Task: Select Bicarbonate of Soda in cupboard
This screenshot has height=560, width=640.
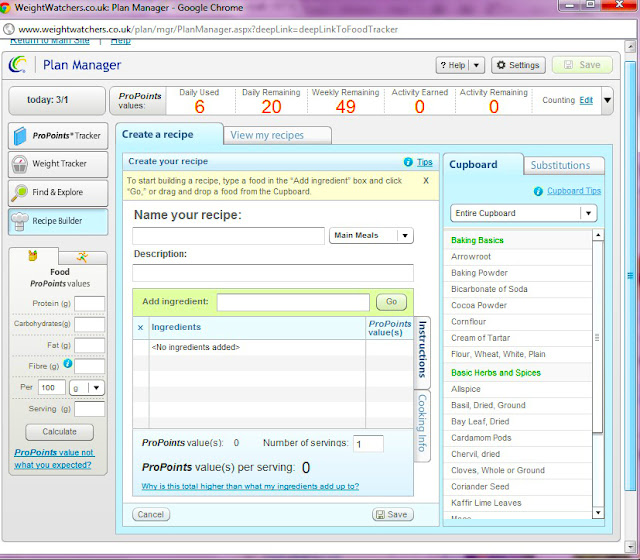Action: pos(517,289)
